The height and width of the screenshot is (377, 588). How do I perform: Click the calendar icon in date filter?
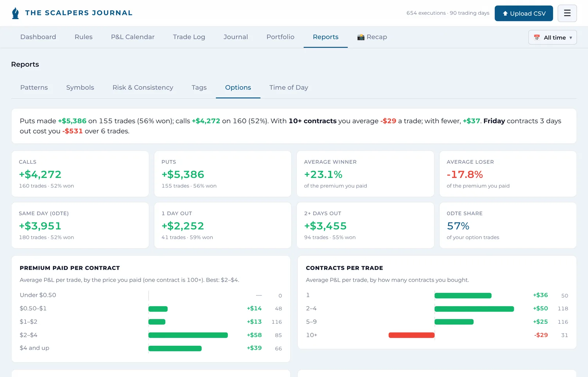[537, 38]
